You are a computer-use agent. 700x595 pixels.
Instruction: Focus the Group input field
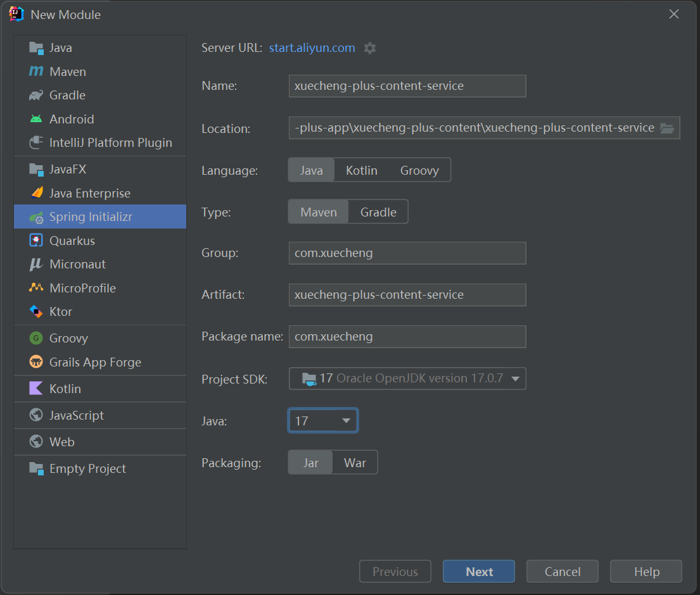407,253
